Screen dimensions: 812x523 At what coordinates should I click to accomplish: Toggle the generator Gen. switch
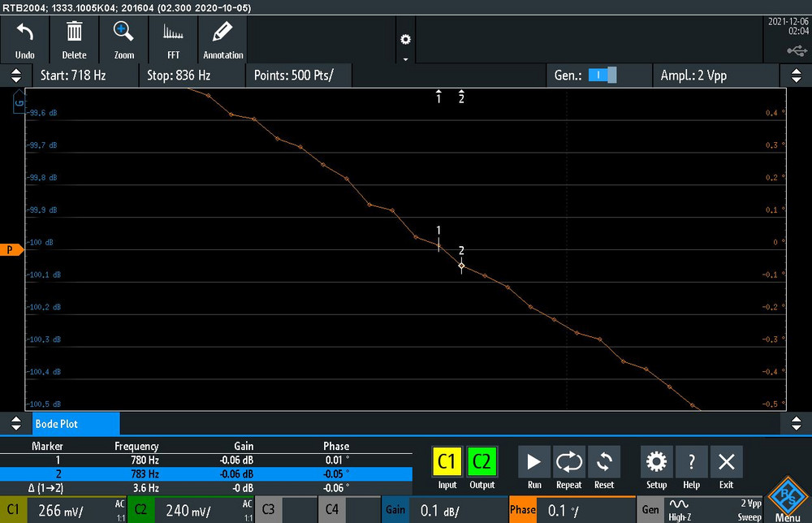tap(603, 75)
